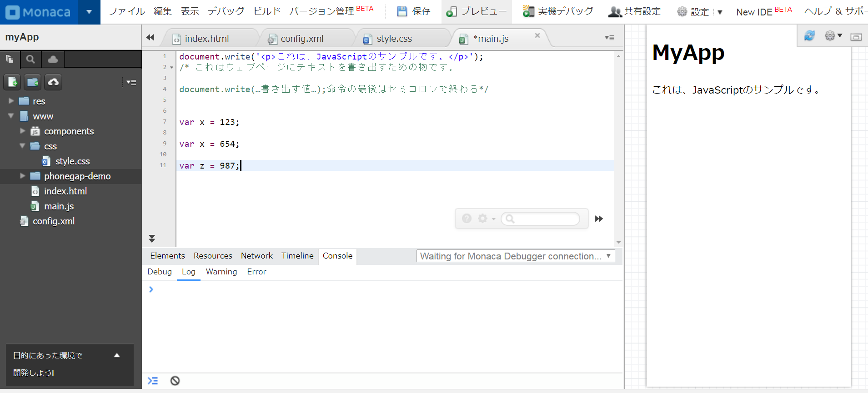Toggle the console prompt icon at the bottom left
The height and width of the screenshot is (393, 868).
pyautogui.click(x=153, y=381)
